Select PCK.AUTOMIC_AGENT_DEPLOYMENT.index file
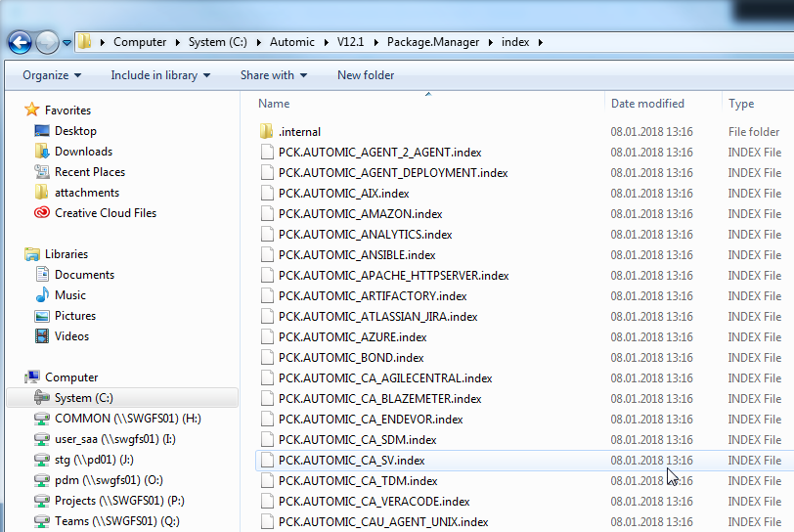Viewport: 794px width, 532px height. point(393,173)
